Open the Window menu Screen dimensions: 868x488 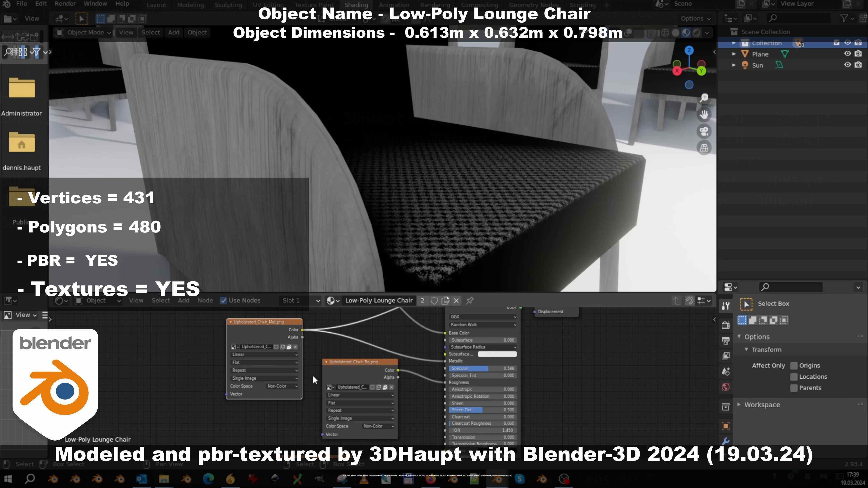95,4
